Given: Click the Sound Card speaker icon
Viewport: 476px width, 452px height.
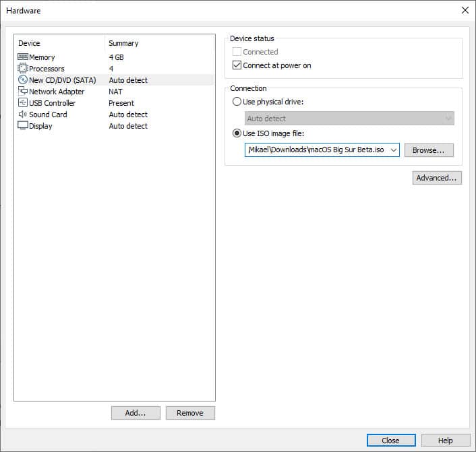Looking at the screenshot, I should click(23, 115).
